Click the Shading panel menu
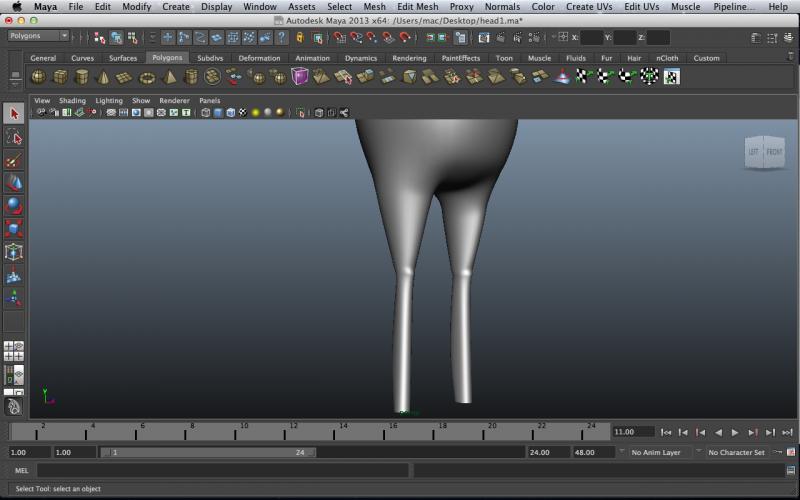The image size is (800, 500). coord(72,101)
